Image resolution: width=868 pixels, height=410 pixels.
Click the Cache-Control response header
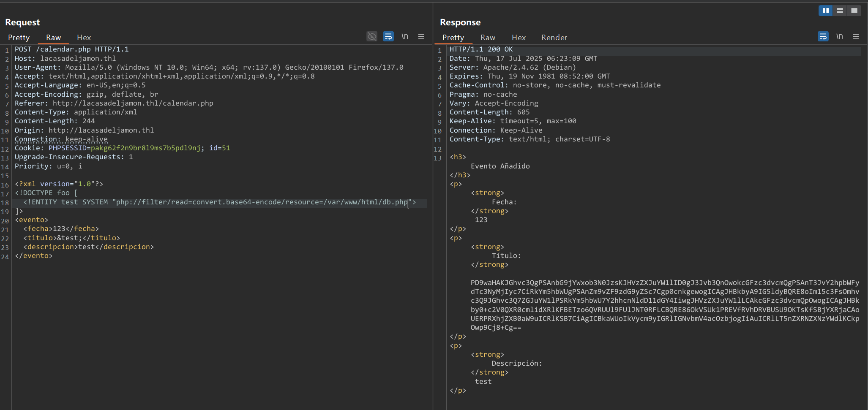tap(555, 85)
